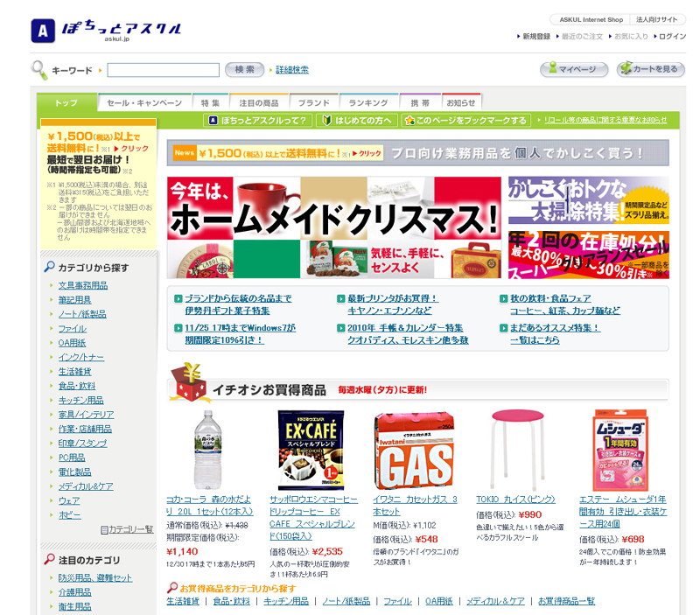Expand the カテゴリ一覧 category list link

[x=127, y=529]
